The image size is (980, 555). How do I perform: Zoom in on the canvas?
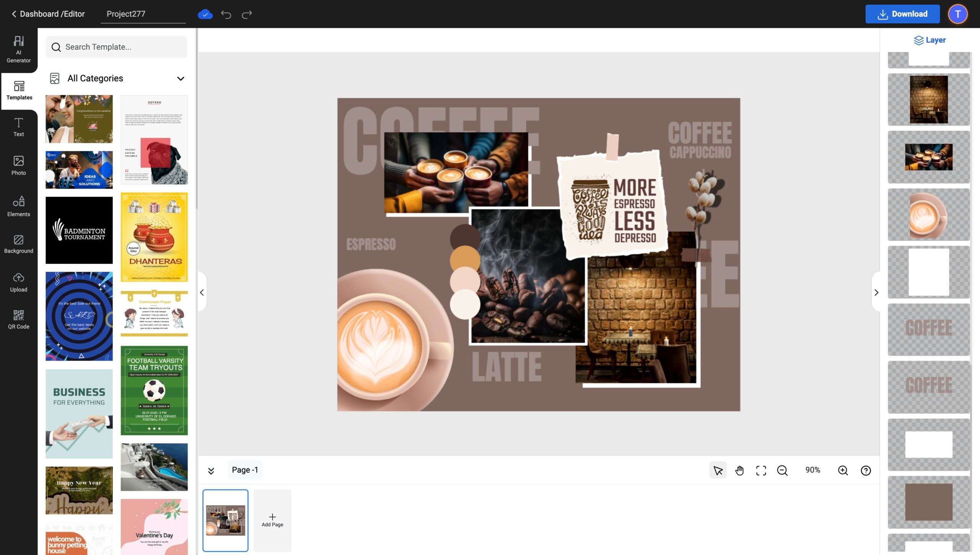843,470
